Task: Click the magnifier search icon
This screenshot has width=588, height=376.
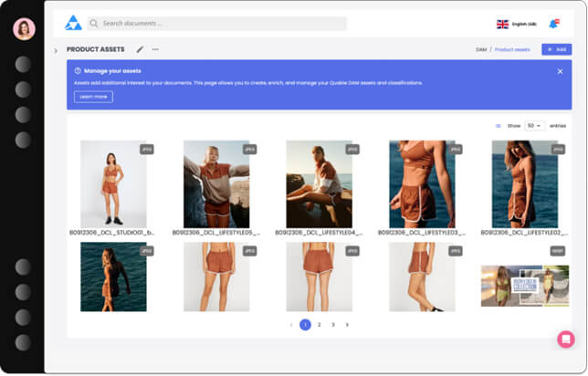Action: [x=94, y=23]
